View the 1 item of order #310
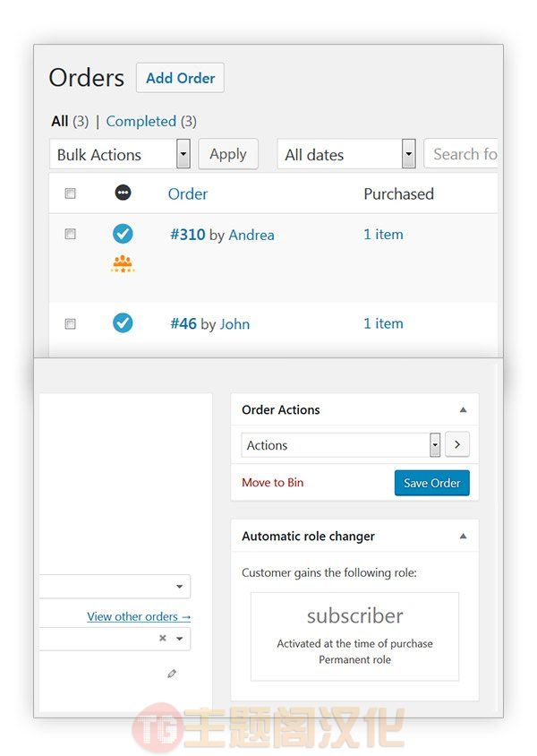Screen dimensions: 537x756 383,235
